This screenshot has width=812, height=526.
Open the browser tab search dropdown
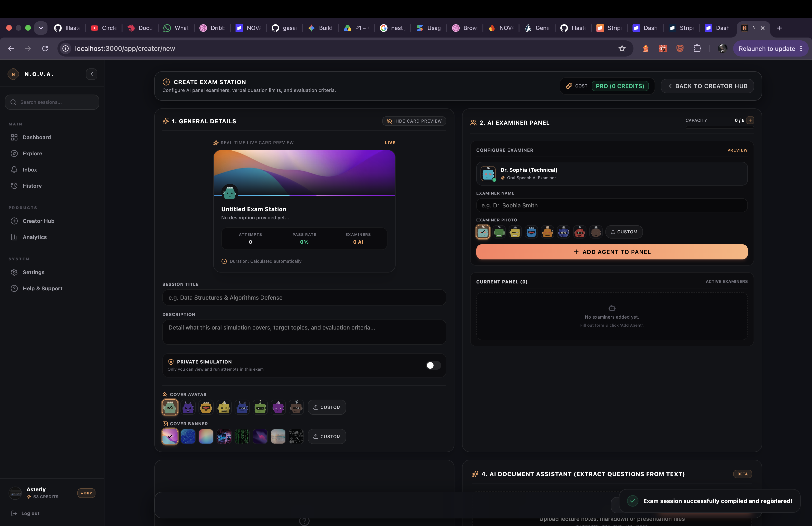click(x=41, y=28)
